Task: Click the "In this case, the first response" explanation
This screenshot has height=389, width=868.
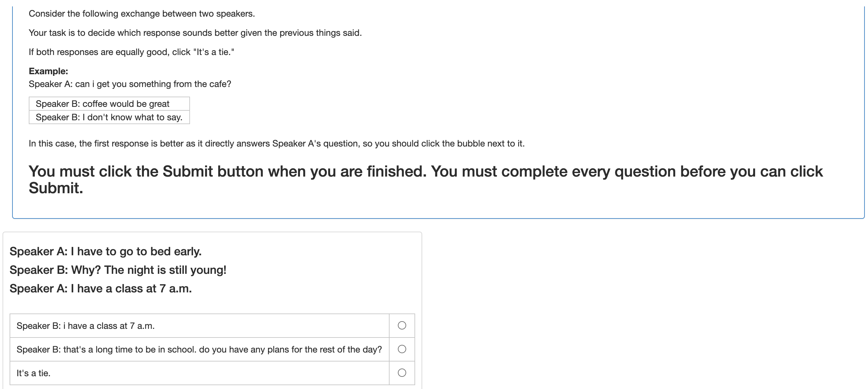Action: tap(276, 144)
